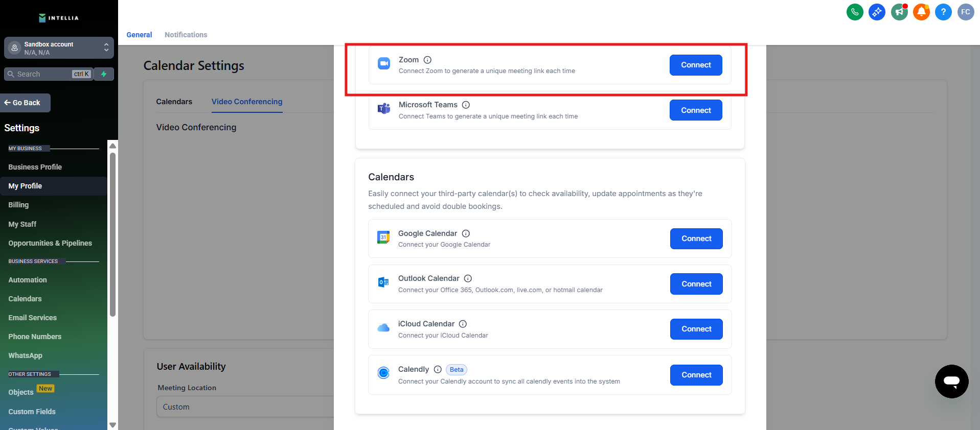The width and height of the screenshot is (980, 430).
Task: Open the megaphone announcements icon
Action: click(899, 12)
